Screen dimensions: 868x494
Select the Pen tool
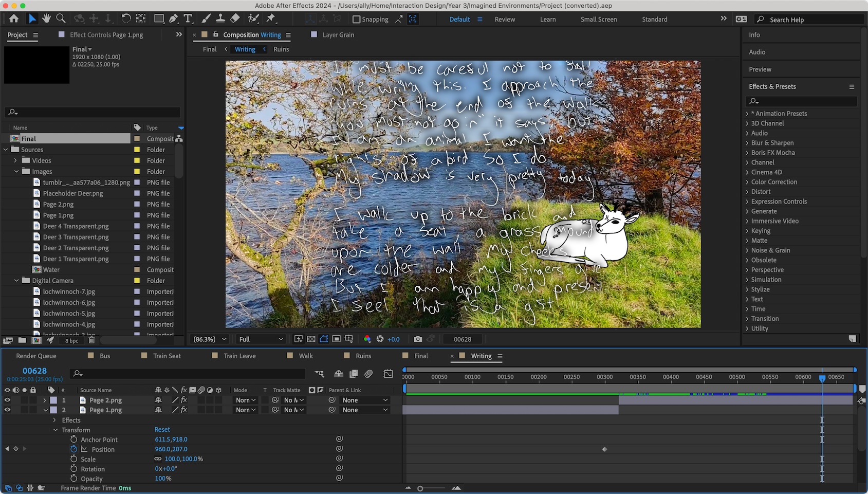pos(174,19)
